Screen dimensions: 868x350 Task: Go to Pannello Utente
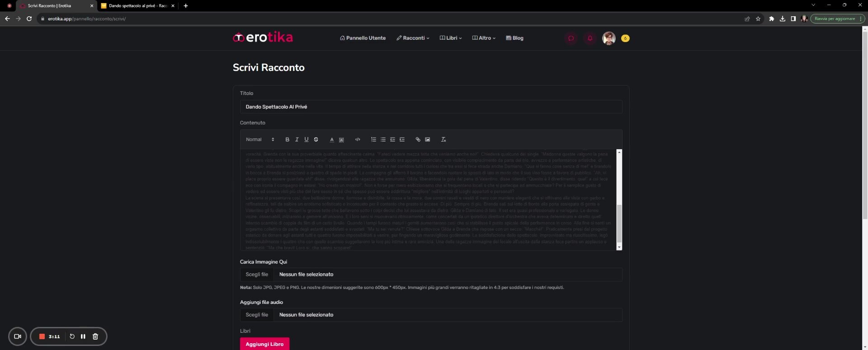pos(363,38)
